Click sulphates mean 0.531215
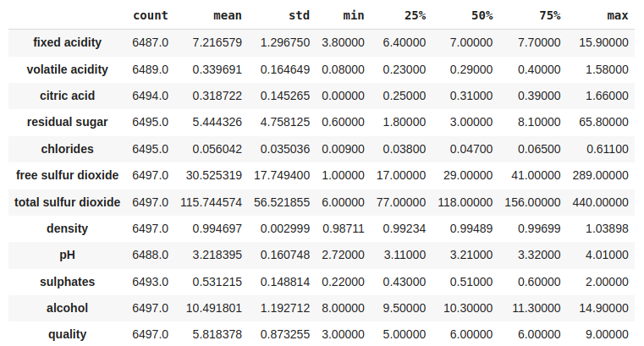This screenshot has height=346, width=644. tap(217, 282)
